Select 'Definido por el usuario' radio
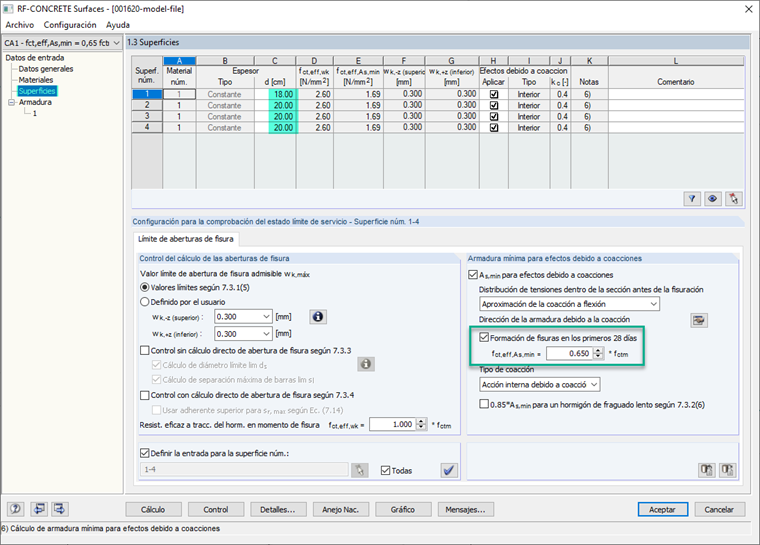760x545 pixels. click(x=144, y=302)
